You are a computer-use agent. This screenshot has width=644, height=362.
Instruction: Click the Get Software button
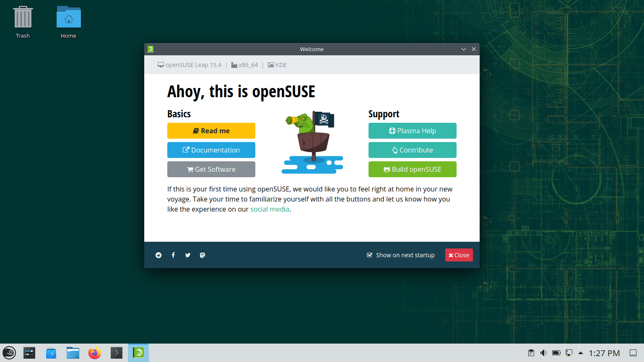pos(211,169)
